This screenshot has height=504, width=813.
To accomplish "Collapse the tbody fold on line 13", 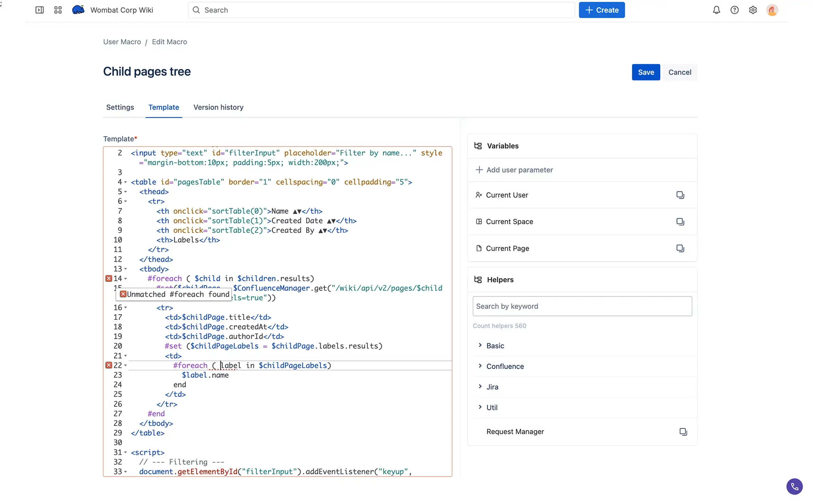I will click(x=125, y=269).
